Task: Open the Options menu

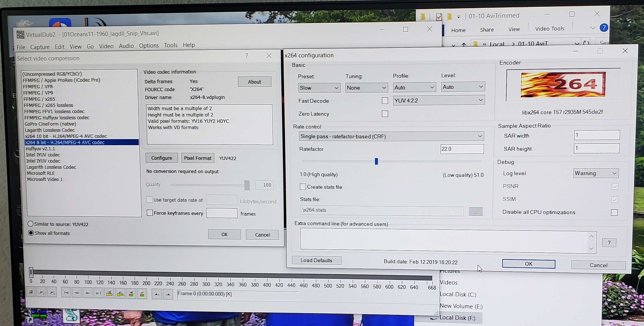Action: (x=149, y=45)
